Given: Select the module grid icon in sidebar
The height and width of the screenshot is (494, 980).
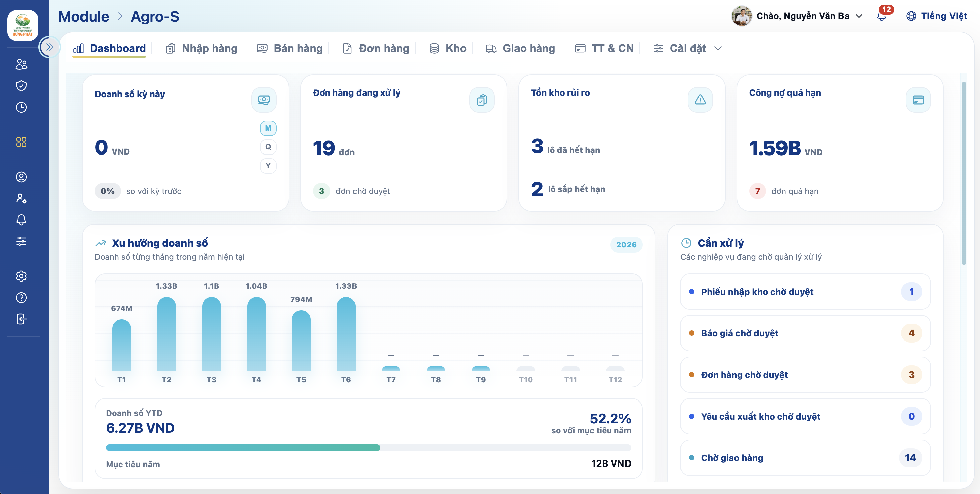Looking at the screenshot, I should [21, 142].
